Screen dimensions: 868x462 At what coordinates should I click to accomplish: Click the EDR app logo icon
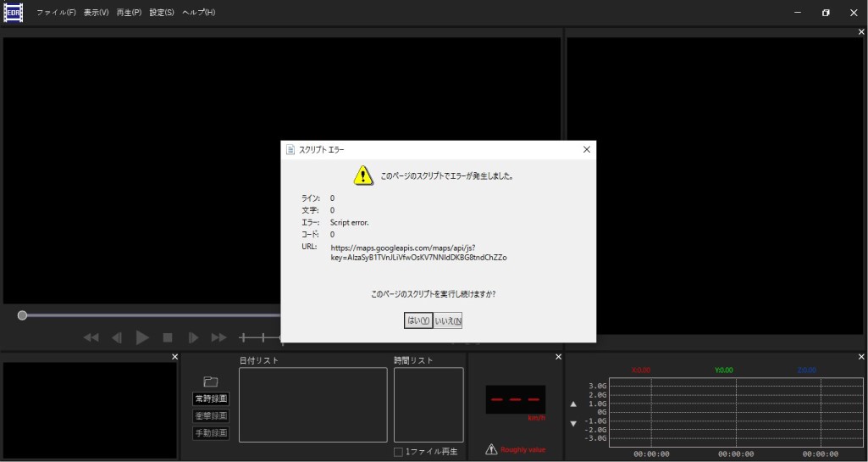pyautogui.click(x=14, y=12)
